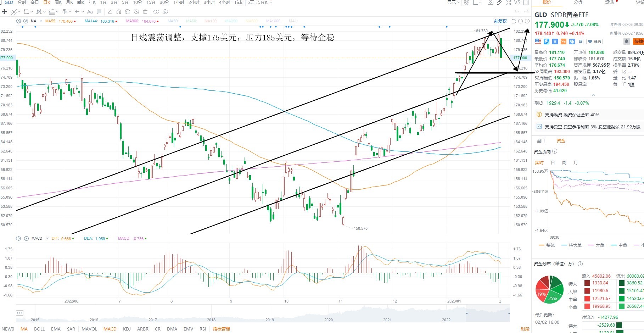Zoom out the chart with minus icon
Image resolution: width=644 pixels, height=333 pixels.
pyautogui.click(x=520, y=21)
